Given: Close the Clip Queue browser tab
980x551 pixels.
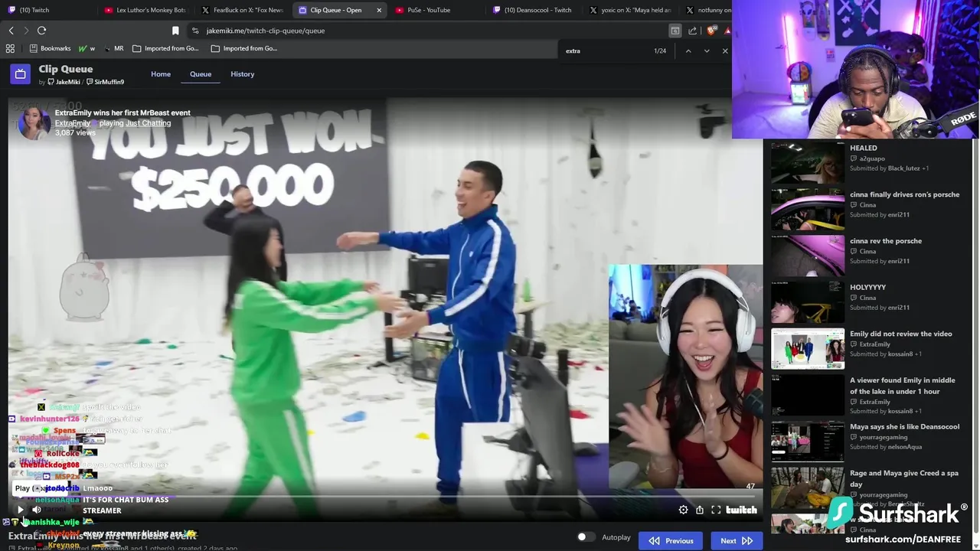Looking at the screenshot, I should coord(378,10).
